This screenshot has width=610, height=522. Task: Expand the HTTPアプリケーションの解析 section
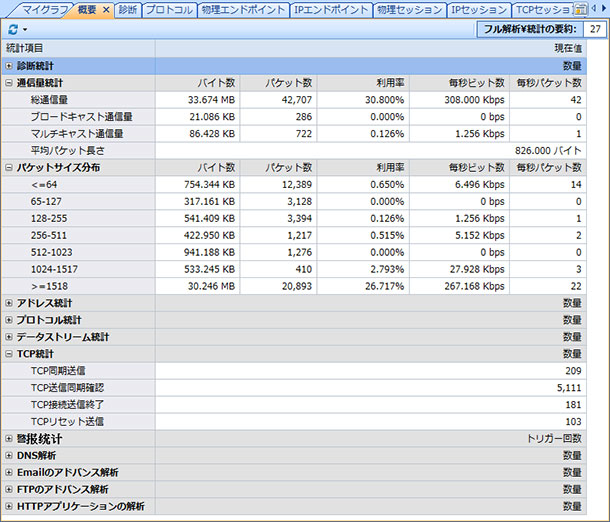[x=9, y=506]
